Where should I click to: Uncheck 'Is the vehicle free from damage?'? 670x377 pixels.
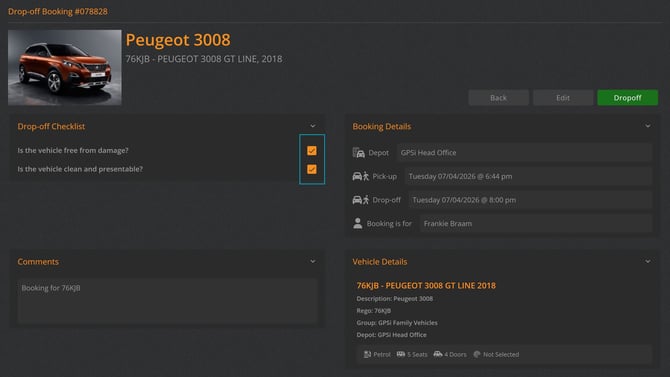pyautogui.click(x=312, y=150)
